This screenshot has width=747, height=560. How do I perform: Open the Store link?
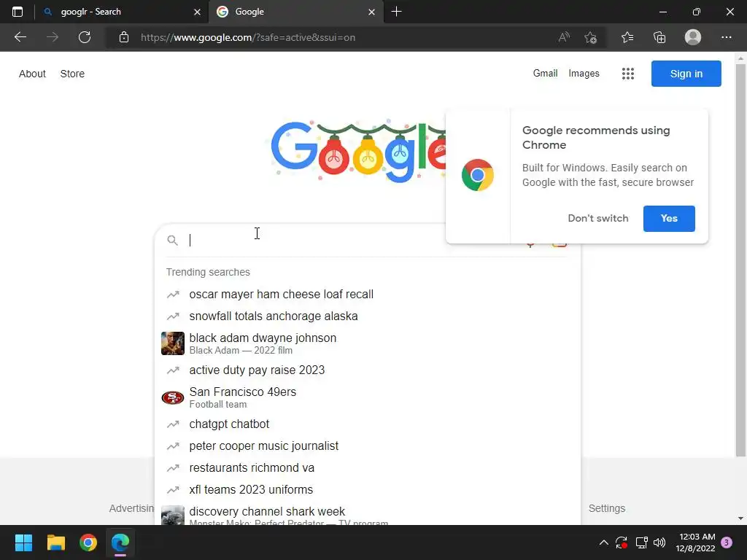[72, 74]
